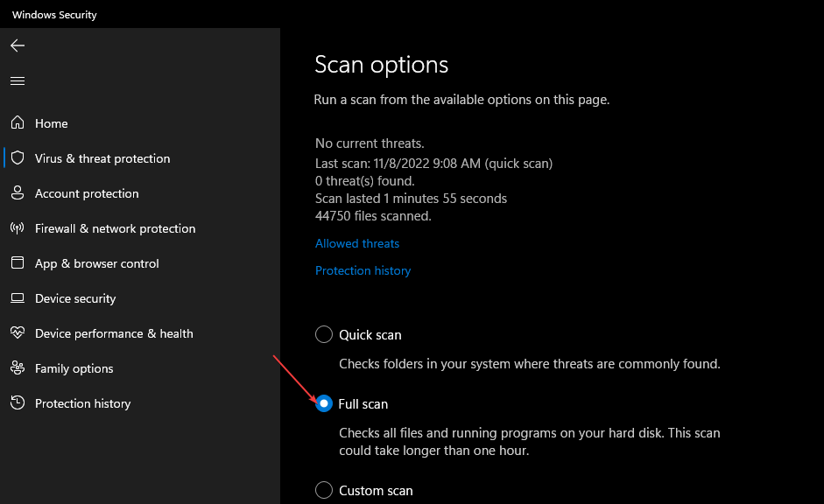Go to the Home section

(52, 123)
